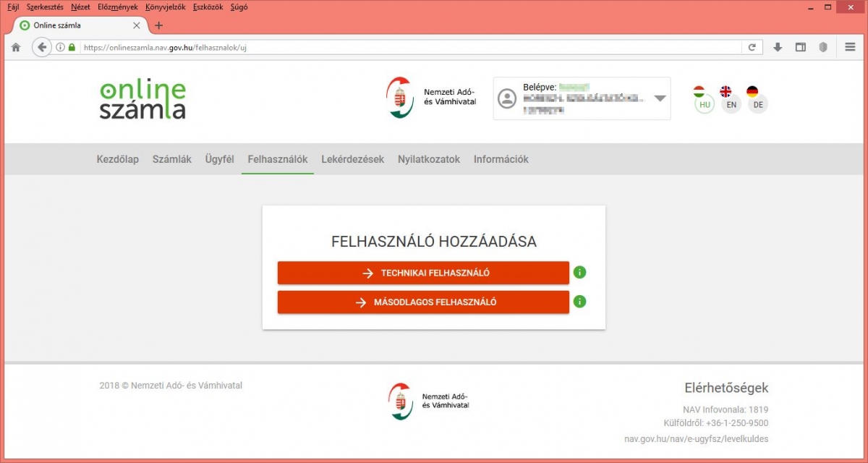Click the Technikai felhasználó button
The image size is (868, 463).
coord(423,273)
